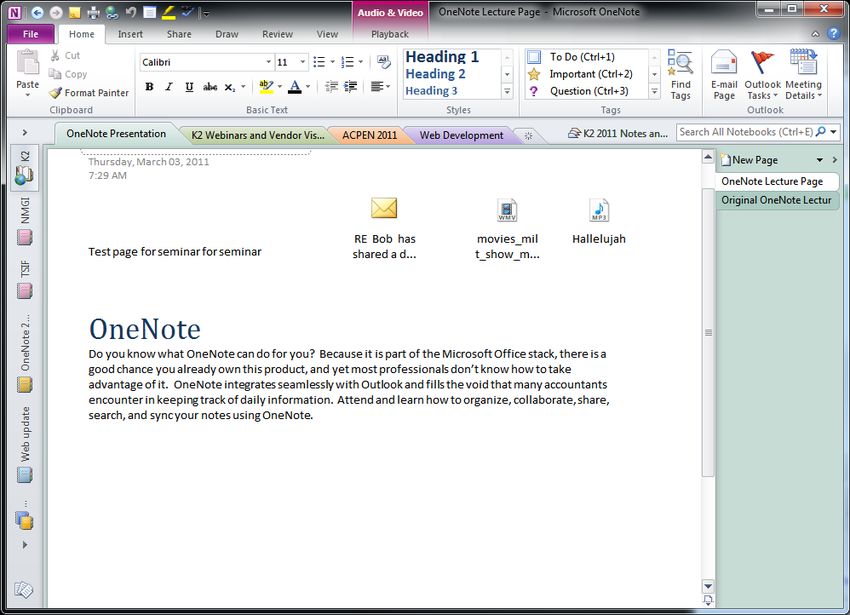Toggle underline formatting
Image resolution: width=850 pixels, height=615 pixels.
point(189,86)
